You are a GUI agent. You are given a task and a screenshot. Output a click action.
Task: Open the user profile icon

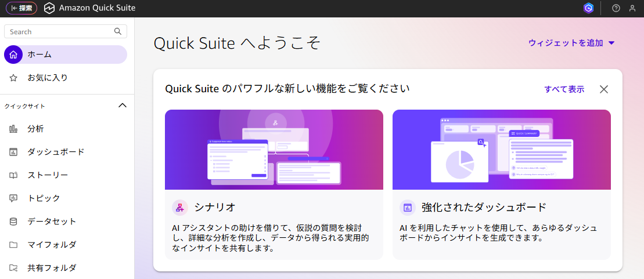(x=632, y=8)
